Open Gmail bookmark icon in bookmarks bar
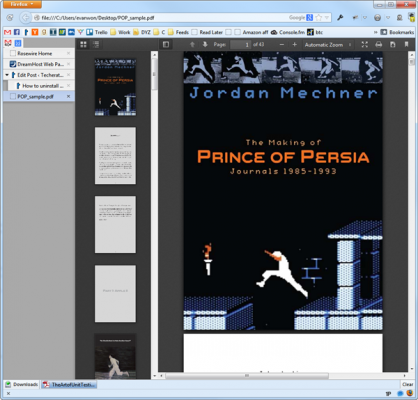This screenshot has width=418, height=400. tap(7, 32)
